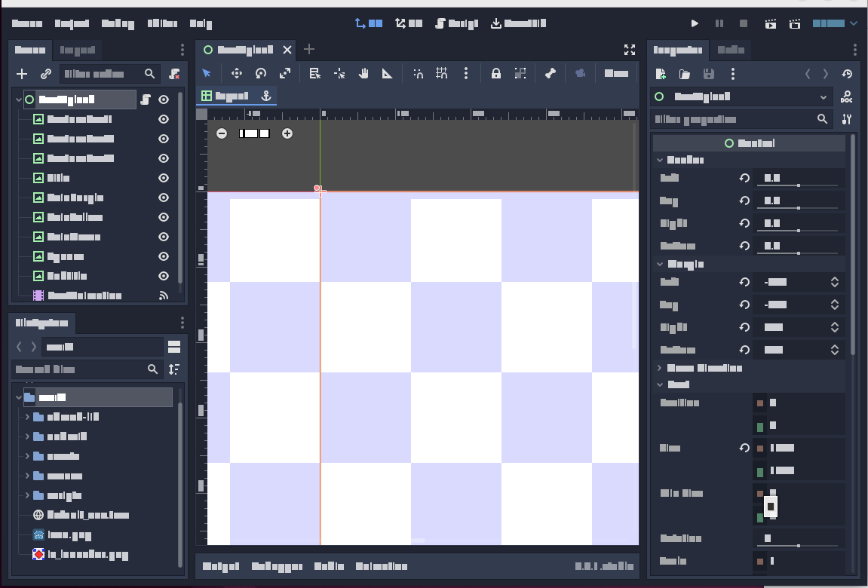This screenshot has width=868, height=588.
Task: Collapse the res:// root folder
Action: [x=19, y=397]
